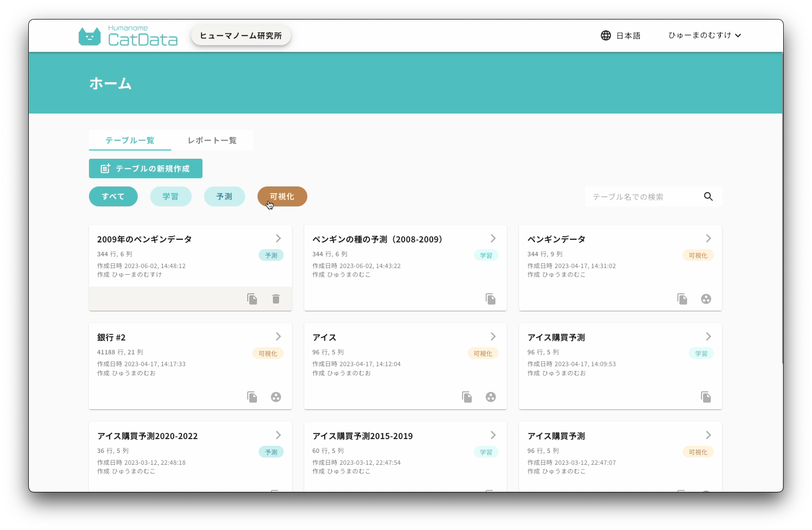Copy the ペンギンデータ table

[x=682, y=299]
